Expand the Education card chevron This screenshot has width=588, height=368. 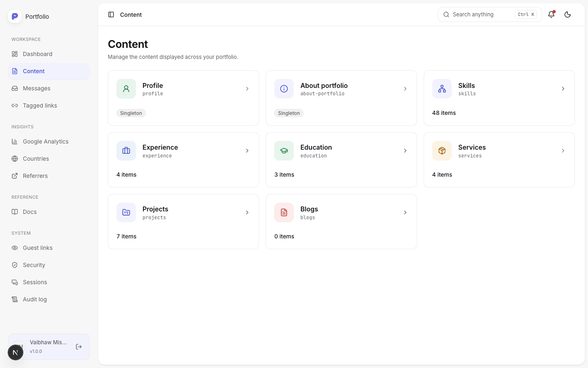[x=405, y=151]
